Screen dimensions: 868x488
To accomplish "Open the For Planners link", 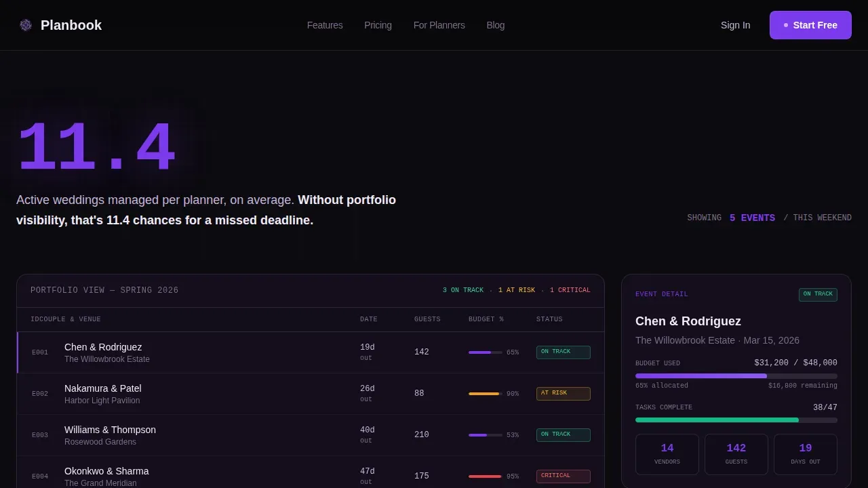I will point(439,25).
